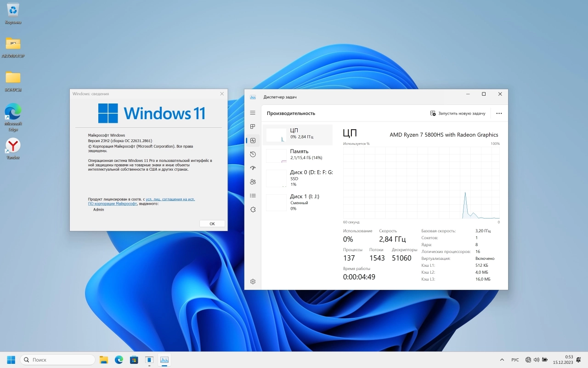This screenshot has height=368, width=588.
Task: Click OK in the Windows сведения dialog
Action: [212, 224]
